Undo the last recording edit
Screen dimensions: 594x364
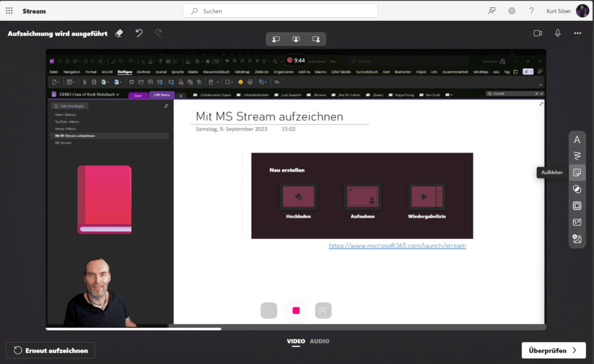point(139,33)
